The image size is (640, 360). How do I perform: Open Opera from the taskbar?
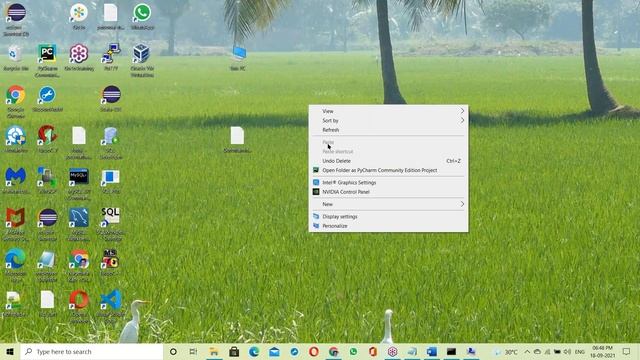click(x=313, y=351)
